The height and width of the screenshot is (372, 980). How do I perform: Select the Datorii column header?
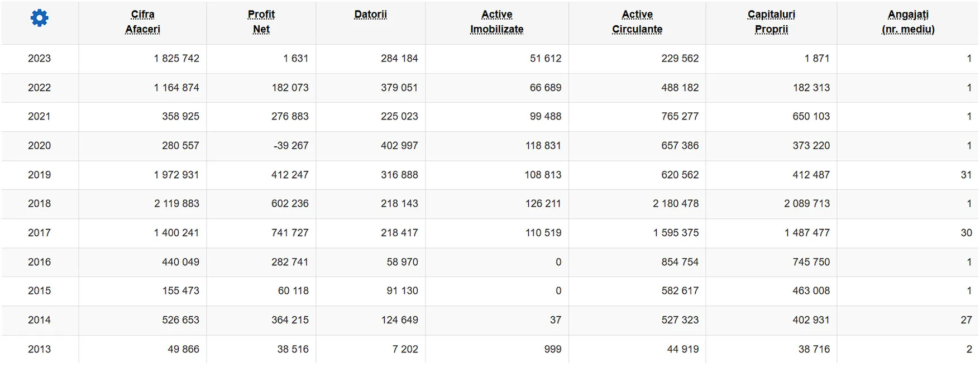point(370,15)
